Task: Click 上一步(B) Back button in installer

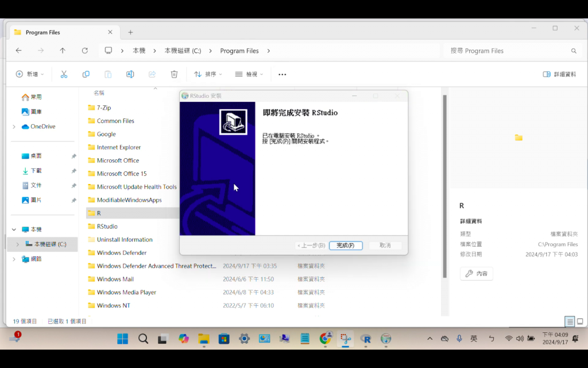Action: coord(311,245)
